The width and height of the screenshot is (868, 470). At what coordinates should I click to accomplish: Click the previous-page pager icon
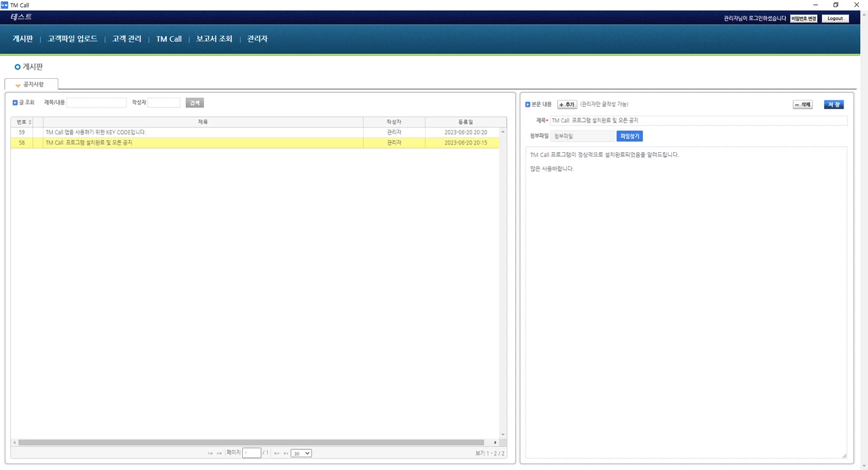pos(219,453)
